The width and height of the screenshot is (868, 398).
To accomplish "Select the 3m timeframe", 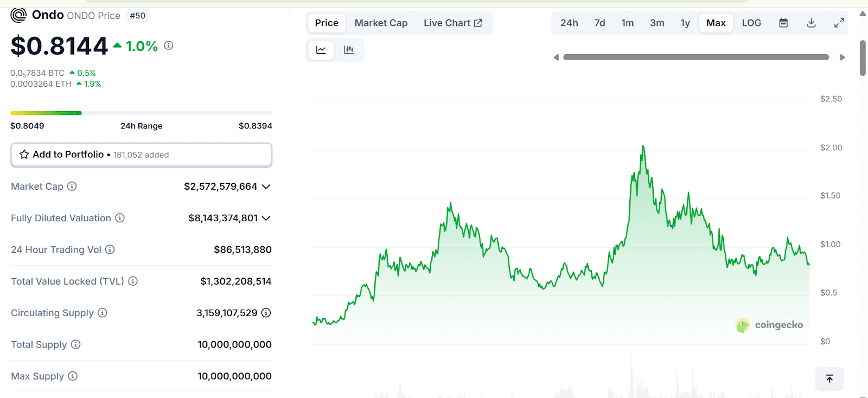I will tap(657, 23).
